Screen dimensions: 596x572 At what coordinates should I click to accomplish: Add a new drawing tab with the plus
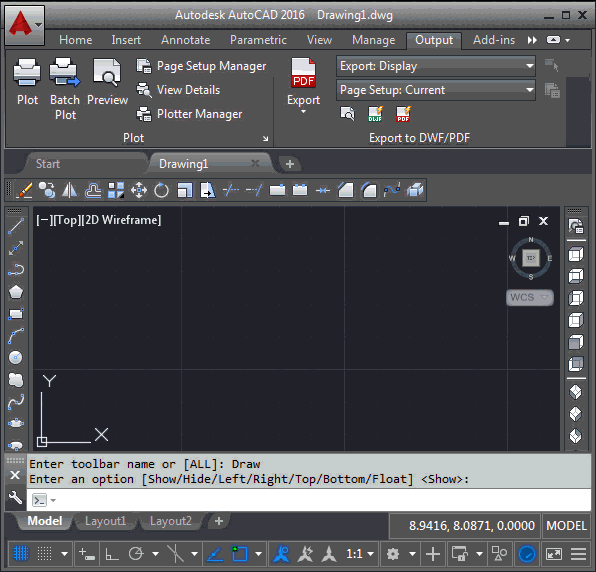point(290,164)
